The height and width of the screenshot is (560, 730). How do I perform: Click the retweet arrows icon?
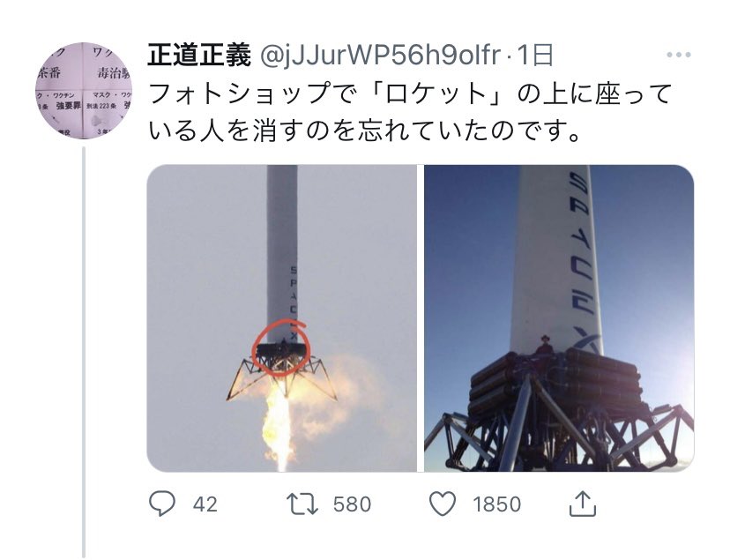(x=302, y=504)
